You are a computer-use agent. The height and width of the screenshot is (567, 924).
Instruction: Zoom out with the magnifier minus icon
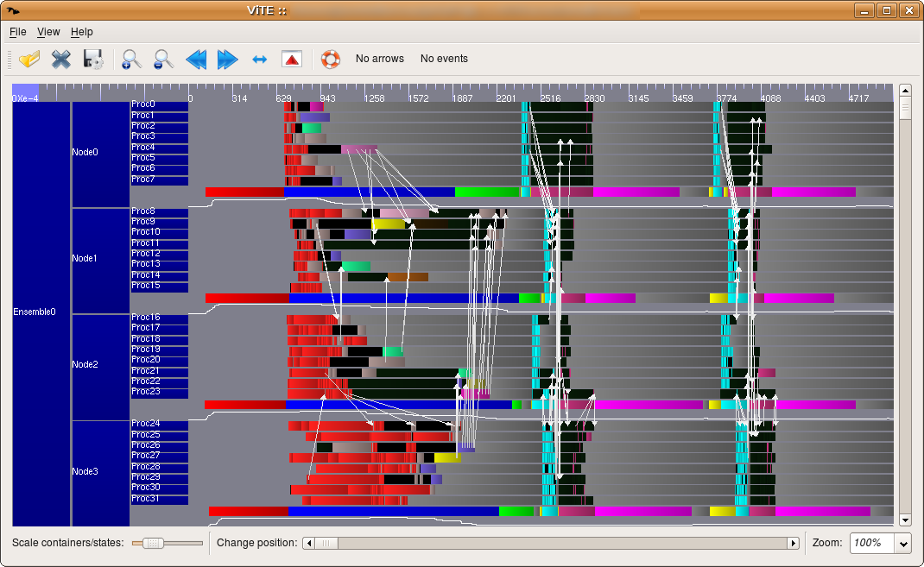[x=162, y=59]
